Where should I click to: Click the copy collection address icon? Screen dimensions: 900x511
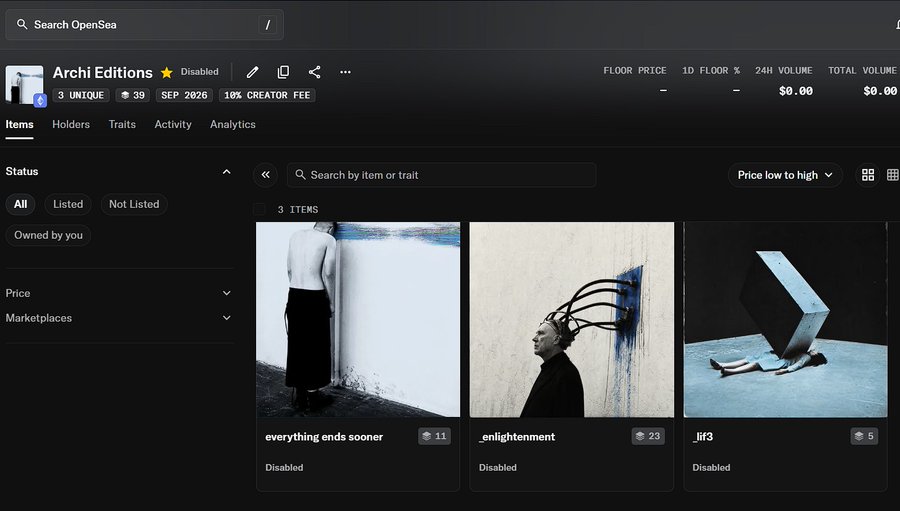(284, 72)
